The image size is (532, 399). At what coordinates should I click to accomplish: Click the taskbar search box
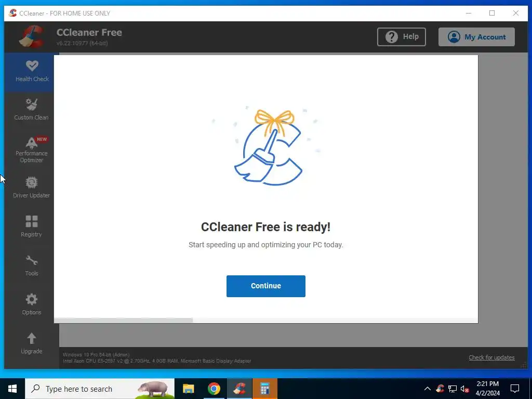point(100,389)
